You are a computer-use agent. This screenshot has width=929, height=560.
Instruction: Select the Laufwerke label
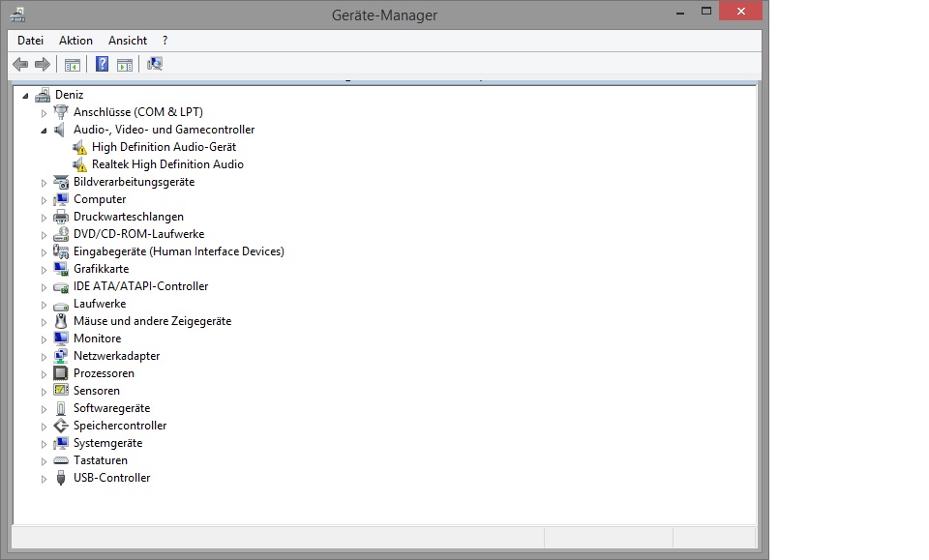[x=100, y=304]
